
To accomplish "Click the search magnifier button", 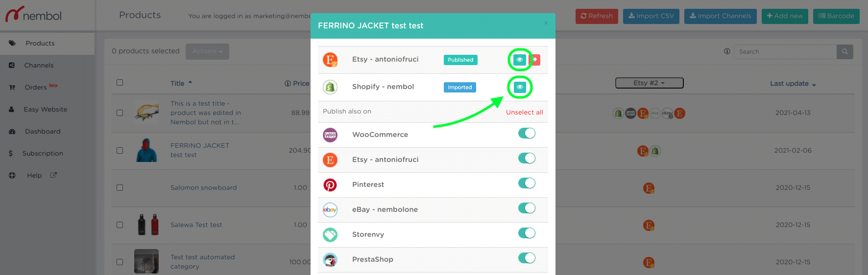I will point(845,52).
